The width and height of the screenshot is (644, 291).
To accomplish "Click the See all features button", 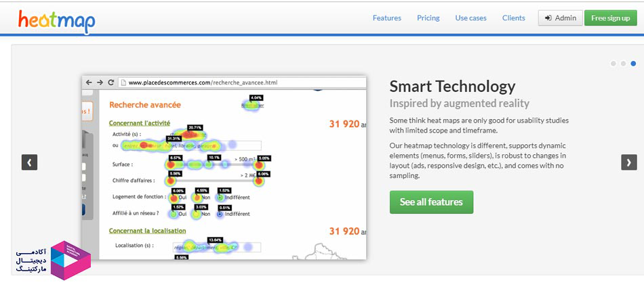I will pos(431,202).
